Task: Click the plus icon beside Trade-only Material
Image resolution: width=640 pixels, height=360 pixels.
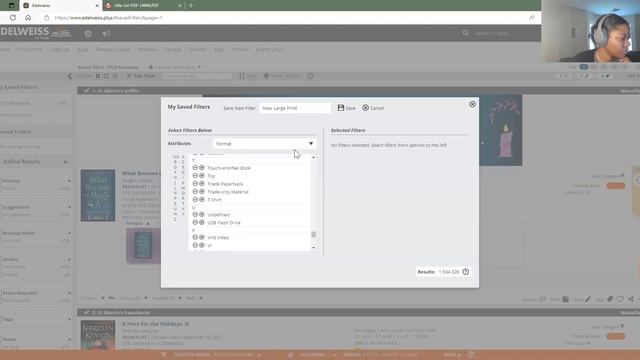Action: point(202,191)
